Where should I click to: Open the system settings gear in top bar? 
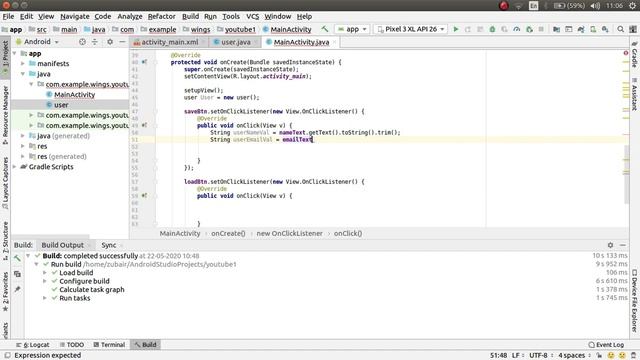pyautogui.click(x=632, y=6)
